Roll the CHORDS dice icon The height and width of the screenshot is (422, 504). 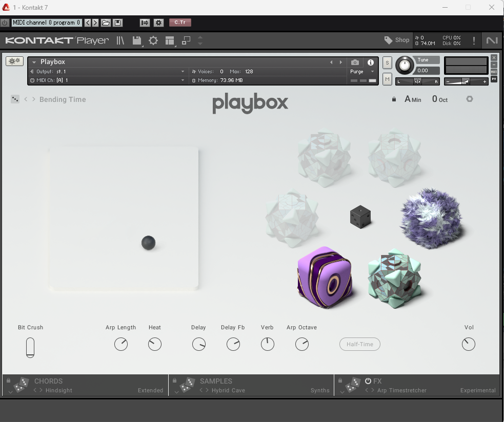[22, 385]
